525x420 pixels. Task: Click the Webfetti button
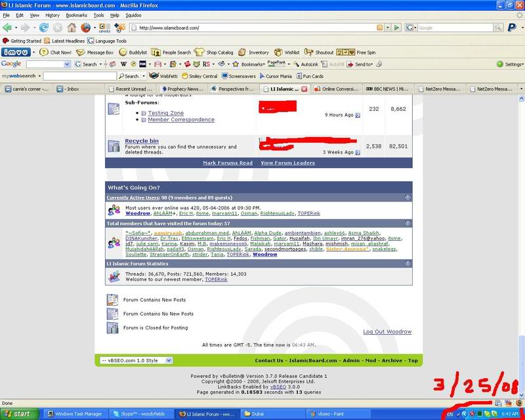click(x=163, y=76)
